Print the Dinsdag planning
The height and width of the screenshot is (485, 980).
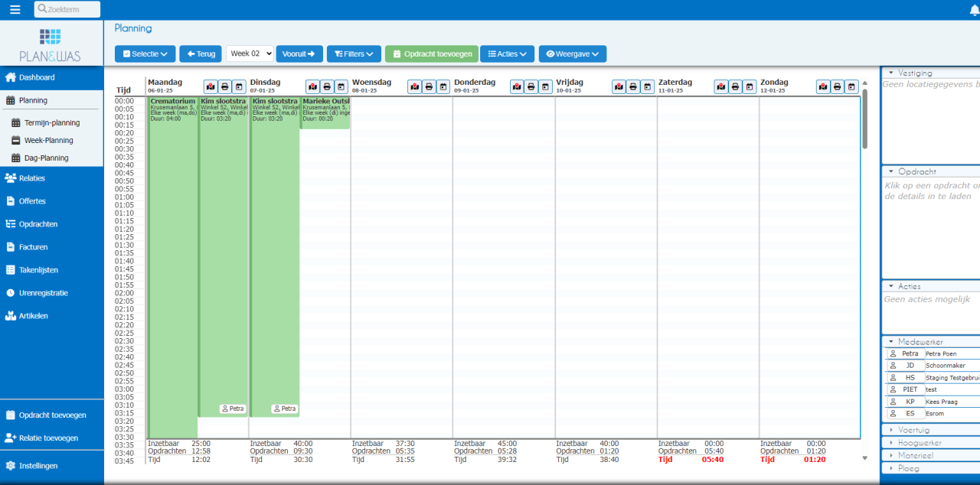coord(327,86)
